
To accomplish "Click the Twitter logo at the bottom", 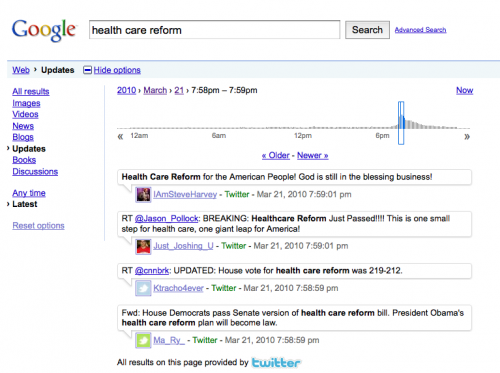I will (276, 363).
